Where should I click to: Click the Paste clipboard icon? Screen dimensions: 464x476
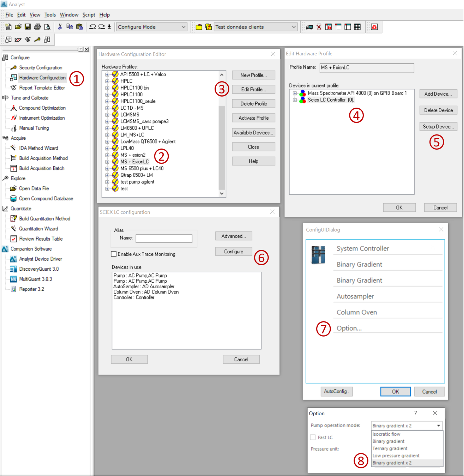click(79, 27)
